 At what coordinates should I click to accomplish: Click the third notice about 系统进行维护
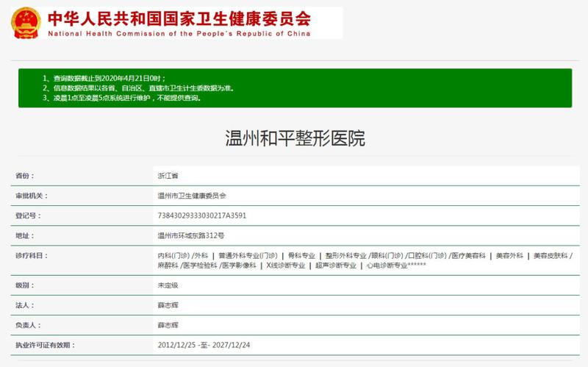pyautogui.click(x=121, y=97)
